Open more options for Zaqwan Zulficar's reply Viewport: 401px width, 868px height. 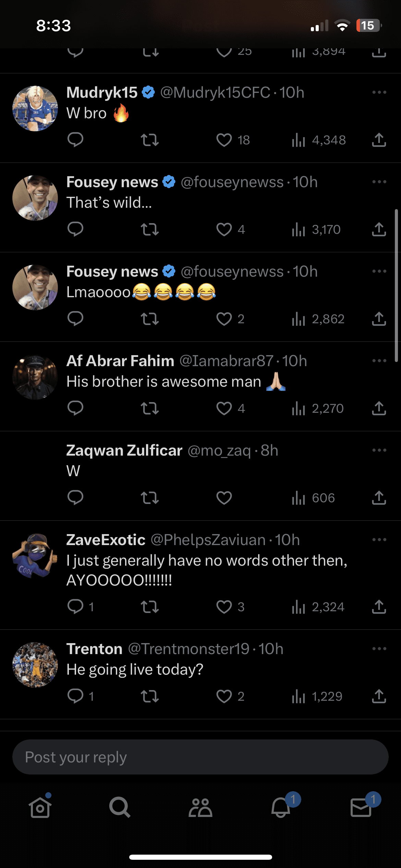[x=379, y=449]
